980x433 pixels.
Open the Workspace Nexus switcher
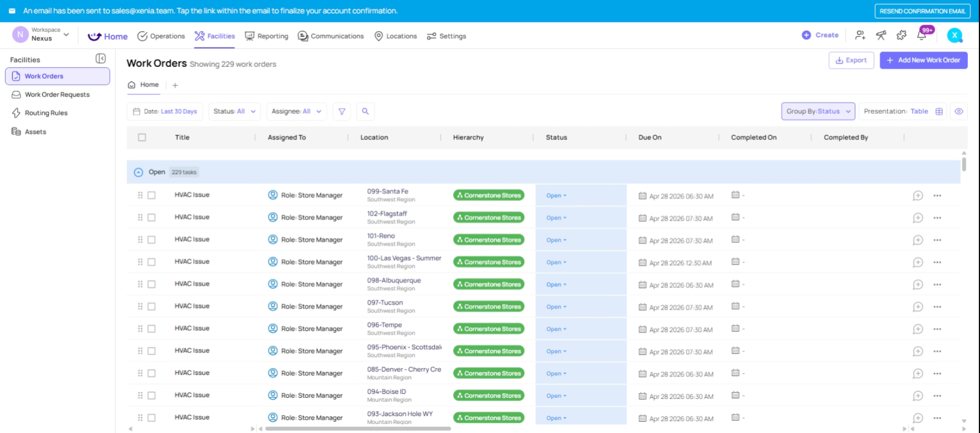click(x=41, y=34)
